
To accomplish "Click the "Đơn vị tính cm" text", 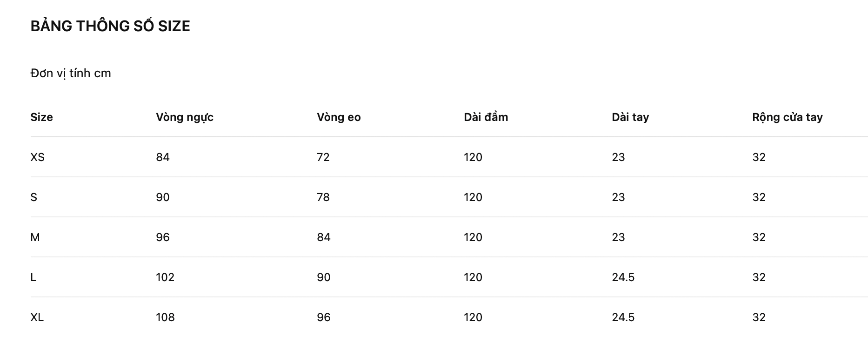I will [x=71, y=74].
